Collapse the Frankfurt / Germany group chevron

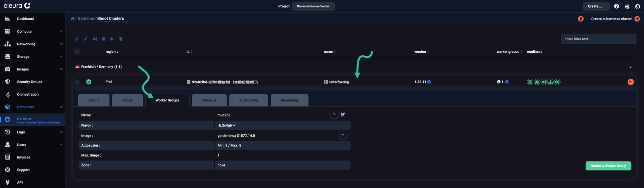[630, 67]
